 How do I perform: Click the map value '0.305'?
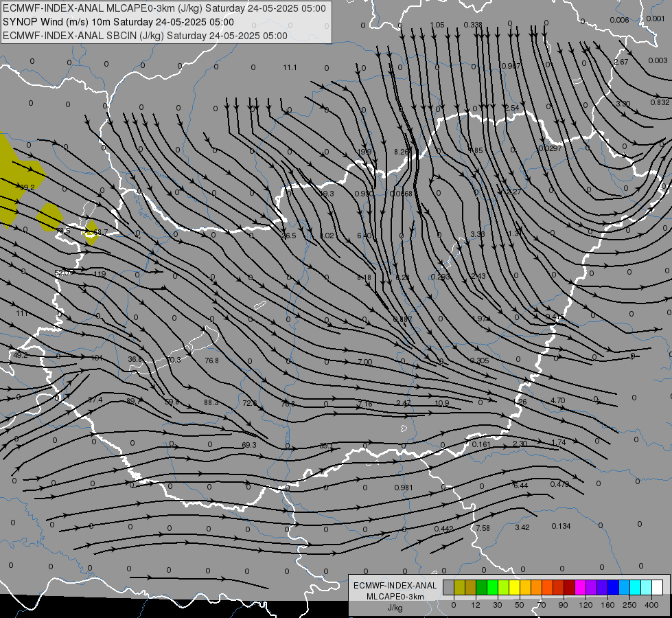479,360
